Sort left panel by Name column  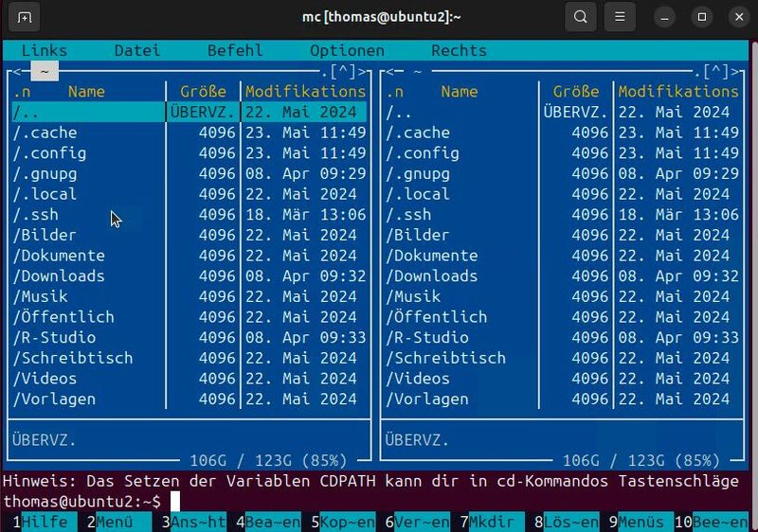[86, 91]
